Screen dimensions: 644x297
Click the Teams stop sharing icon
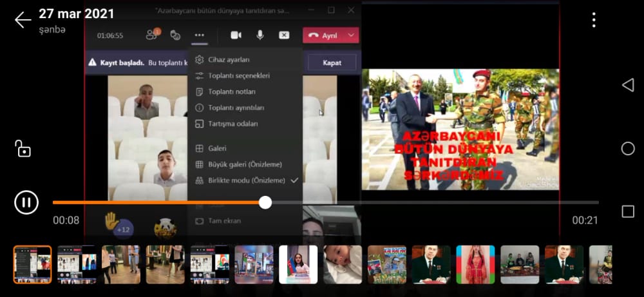click(284, 35)
